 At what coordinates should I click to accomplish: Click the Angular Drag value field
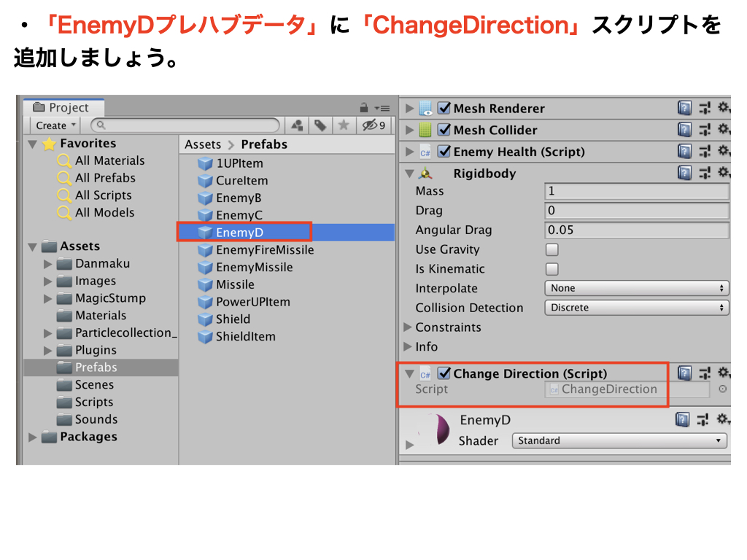(x=636, y=230)
